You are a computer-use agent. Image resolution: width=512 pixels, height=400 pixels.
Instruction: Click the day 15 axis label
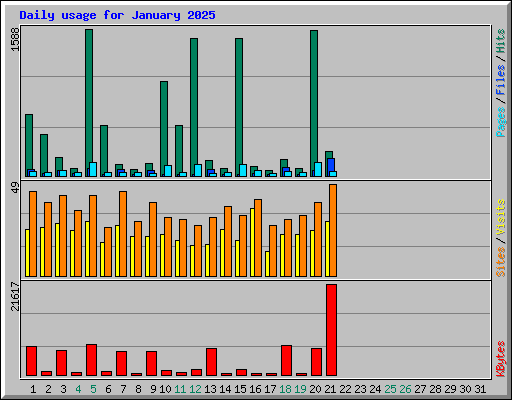(240, 389)
